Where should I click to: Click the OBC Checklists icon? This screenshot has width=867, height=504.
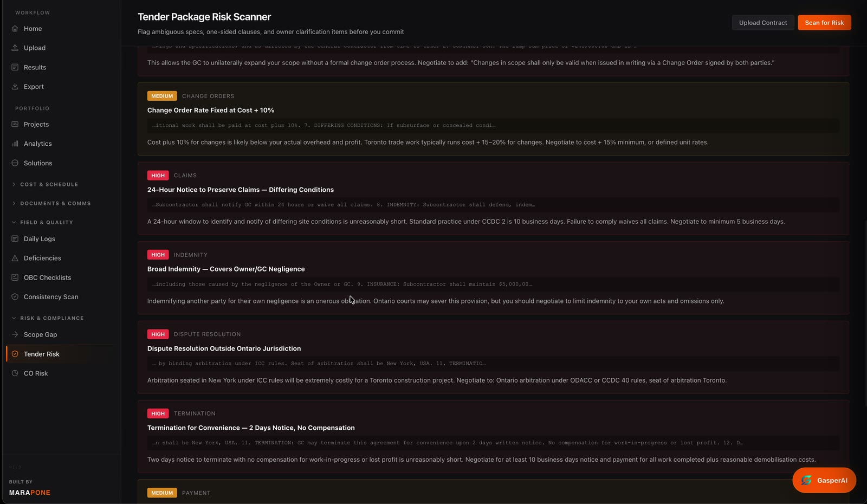pyautogui.click(x=15, y=277)
